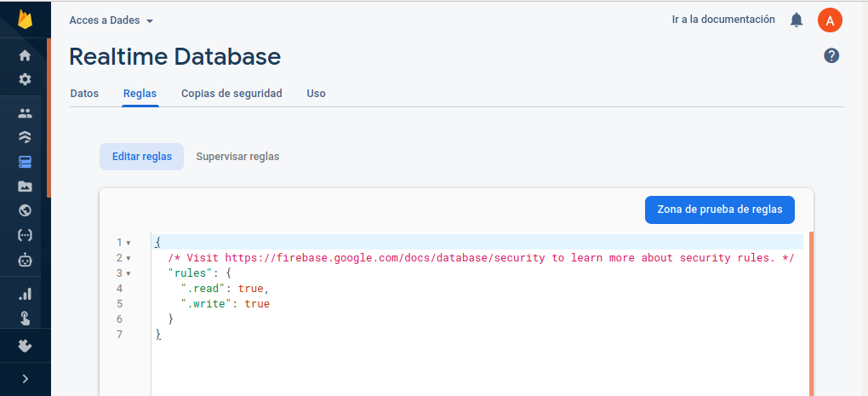
Task: Expand the sidebar with bottom chevron
Action: tap(25, 379)
